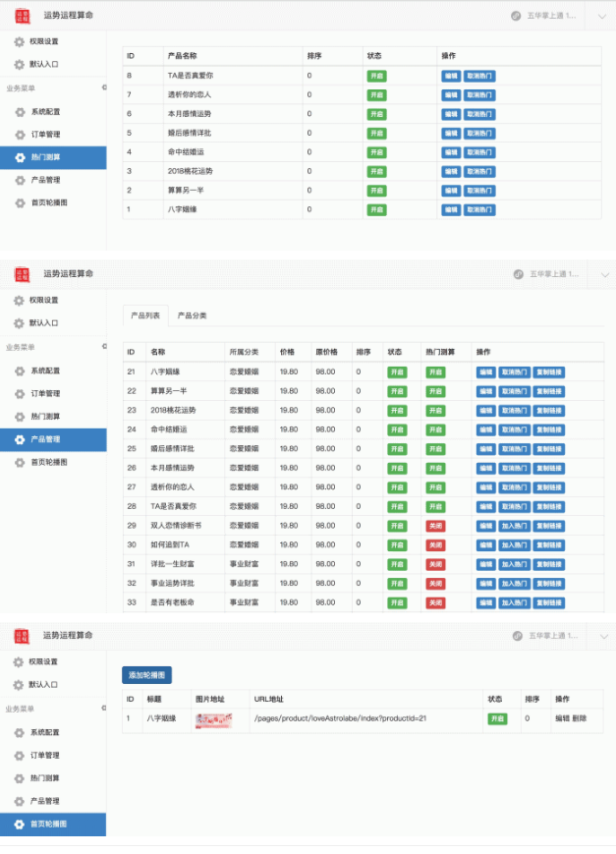Select the highlighted 热门测算 menu item
Viewport: 616px width, 854px height.
(x=53, y=157)
